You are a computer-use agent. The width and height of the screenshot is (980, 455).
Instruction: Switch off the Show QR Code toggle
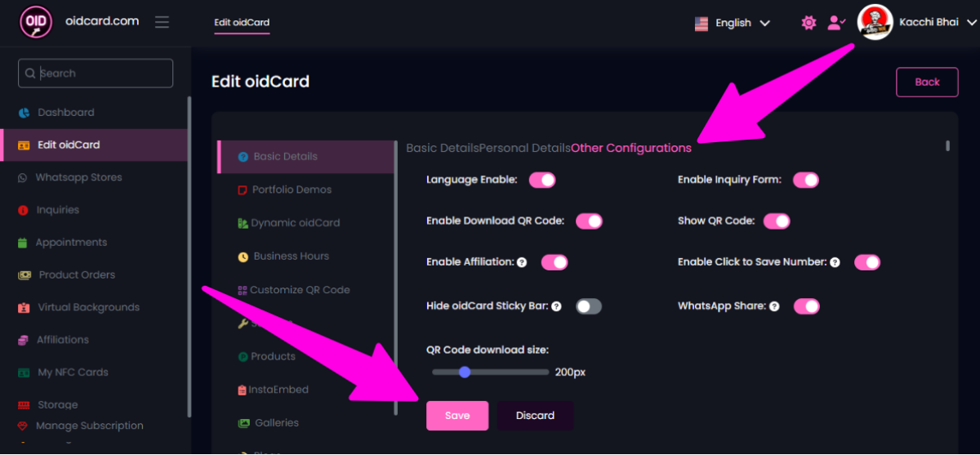pyautogui.click(x=777, y=221)
